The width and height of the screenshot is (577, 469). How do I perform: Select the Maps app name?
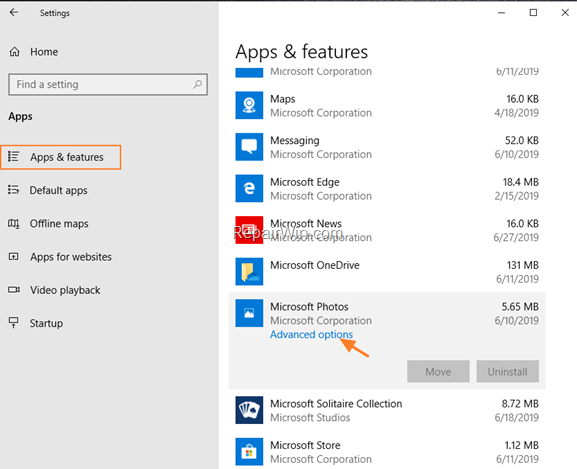283,99
